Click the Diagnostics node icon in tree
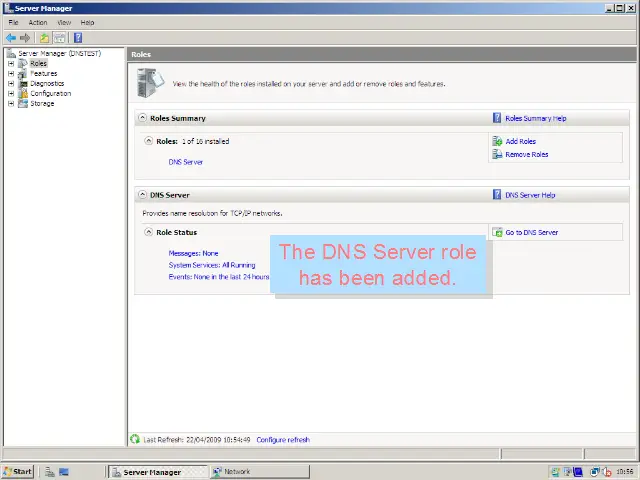The width and height of the screenshot is (640, 480). (23, 83)
